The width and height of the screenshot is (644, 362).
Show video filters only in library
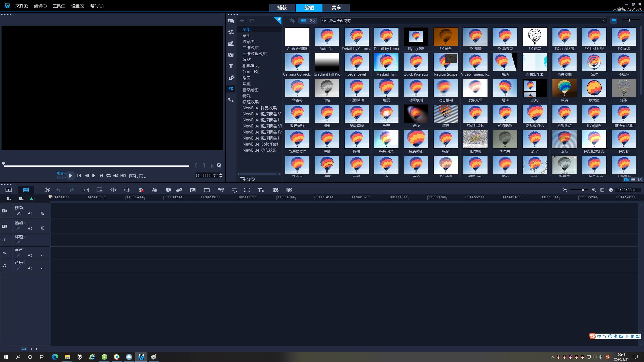click(303, 21)
